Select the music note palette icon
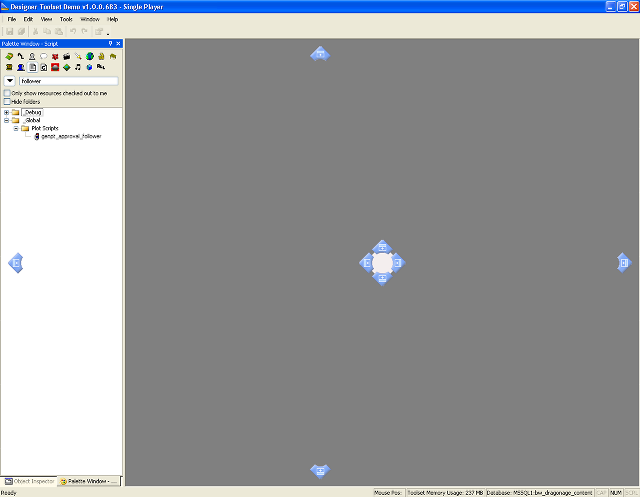 [x=77, y=68]
